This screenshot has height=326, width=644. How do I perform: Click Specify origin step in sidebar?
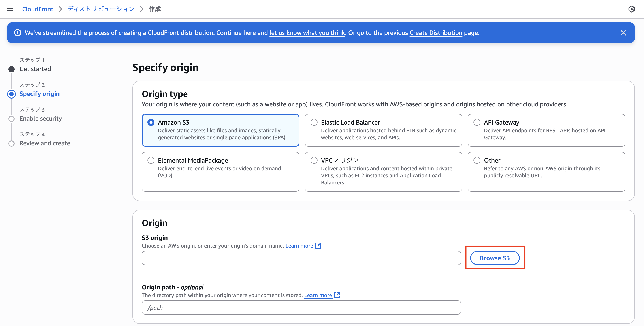[x=40, y=94]
